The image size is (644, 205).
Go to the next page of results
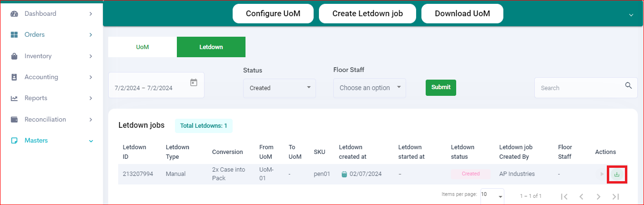[598, 196]
